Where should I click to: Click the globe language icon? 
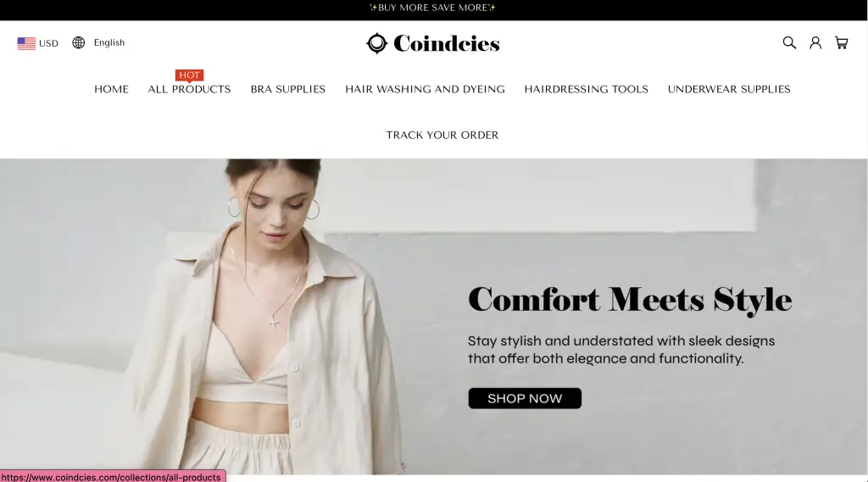(79, 42)
